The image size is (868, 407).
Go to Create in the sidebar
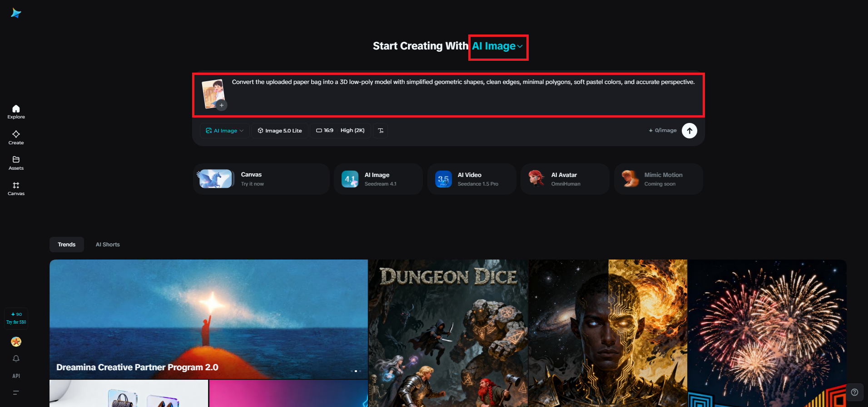tap(16, 137)
